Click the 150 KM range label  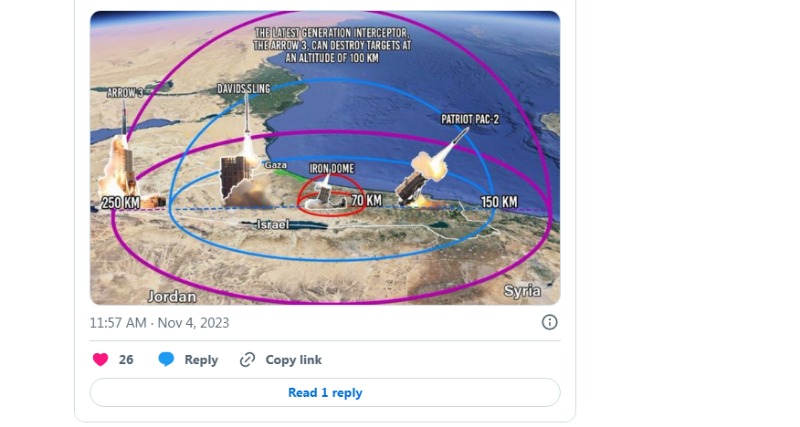click(499, 202)
